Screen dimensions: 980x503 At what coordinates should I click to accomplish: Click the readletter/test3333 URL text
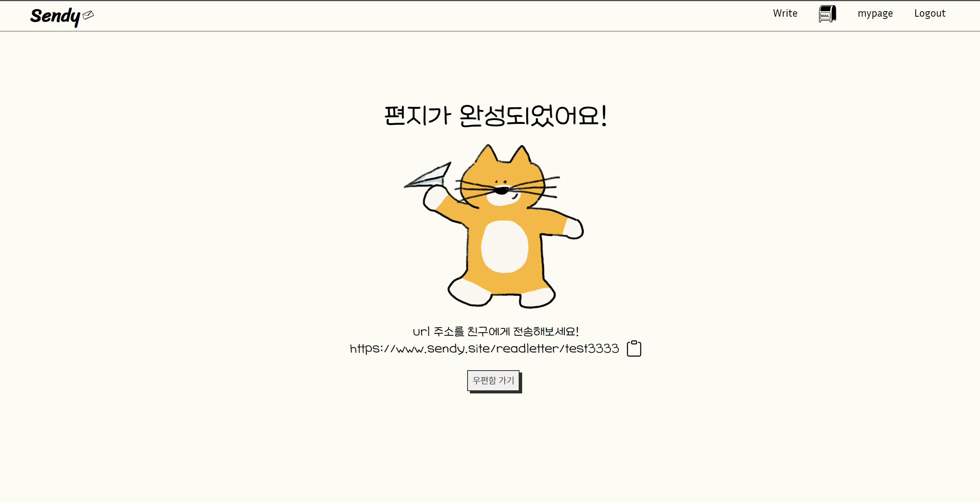pyautogui.click(x=484, y=348)
